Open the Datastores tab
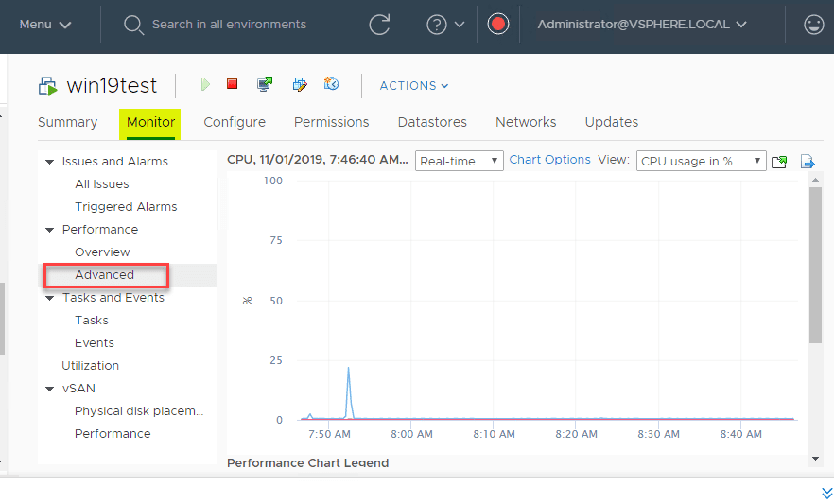The image size is (834, 504). point(432,122)
